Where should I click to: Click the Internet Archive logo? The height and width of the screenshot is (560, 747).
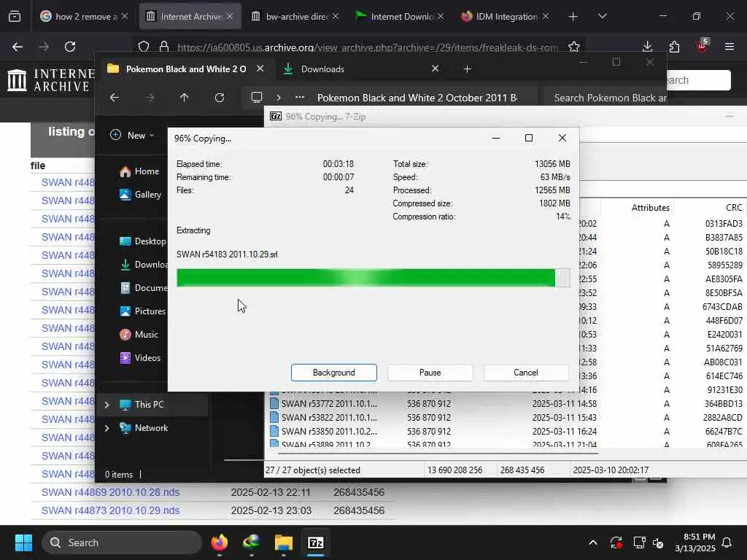52,80
